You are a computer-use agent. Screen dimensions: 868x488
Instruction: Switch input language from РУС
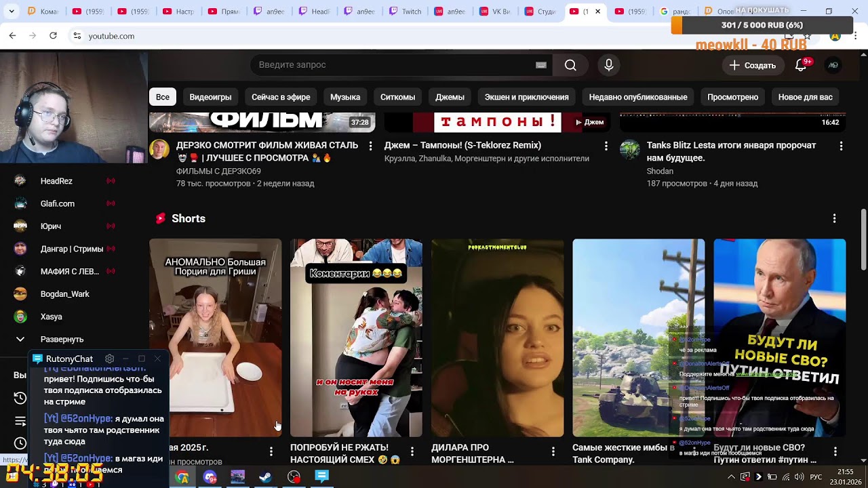point(816,477)
